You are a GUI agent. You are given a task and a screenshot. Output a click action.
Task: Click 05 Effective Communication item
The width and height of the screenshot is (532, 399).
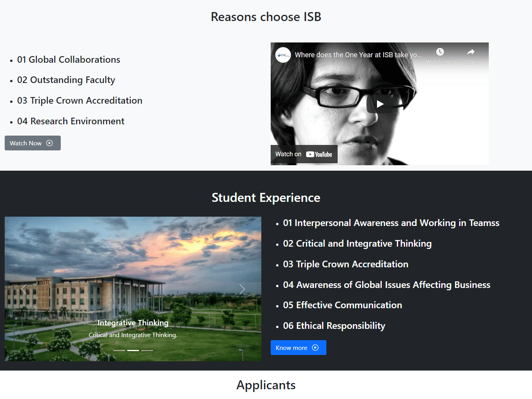[x=342, y=305]
